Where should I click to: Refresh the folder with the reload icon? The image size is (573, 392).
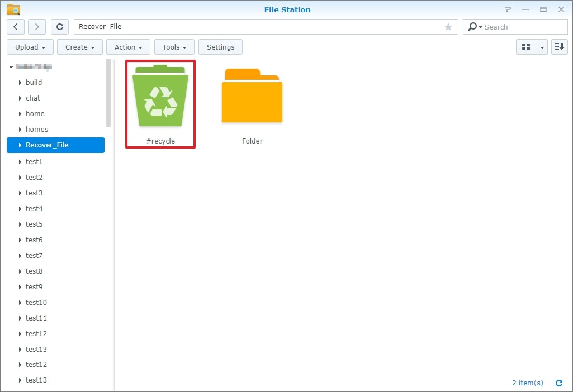(60, 26)
